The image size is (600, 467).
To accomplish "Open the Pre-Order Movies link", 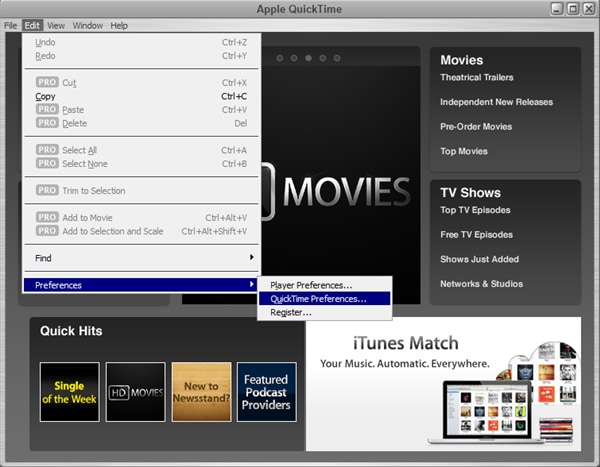I will coord(476,126).
